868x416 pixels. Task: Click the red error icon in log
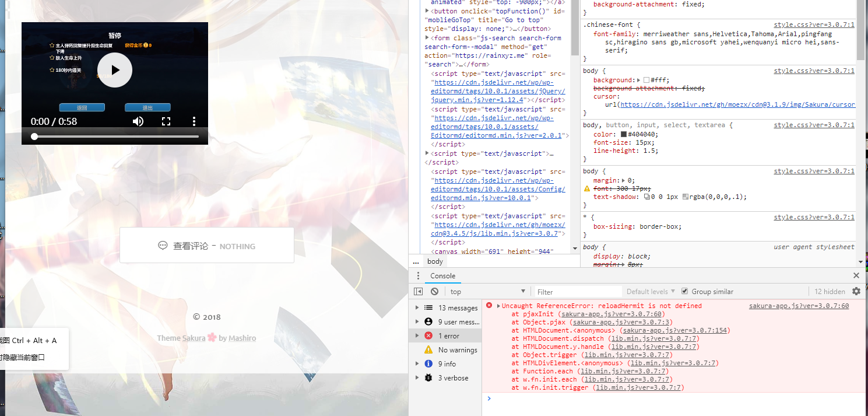pyautogui.click(x=489, y=305)
